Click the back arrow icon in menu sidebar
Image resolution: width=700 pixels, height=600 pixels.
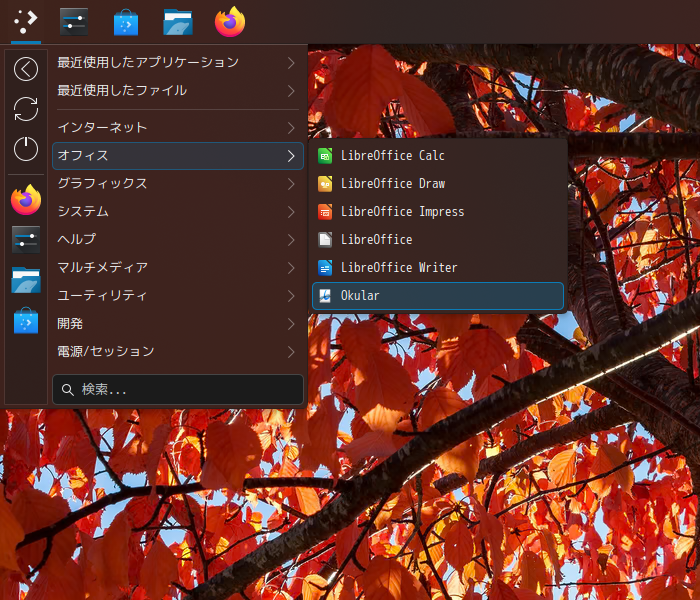26,69
